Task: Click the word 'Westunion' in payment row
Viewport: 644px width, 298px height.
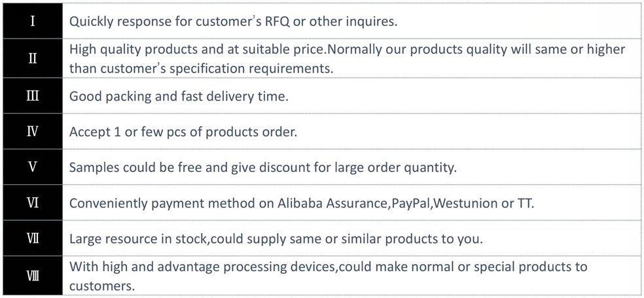Action: click(x=466, y=203)
